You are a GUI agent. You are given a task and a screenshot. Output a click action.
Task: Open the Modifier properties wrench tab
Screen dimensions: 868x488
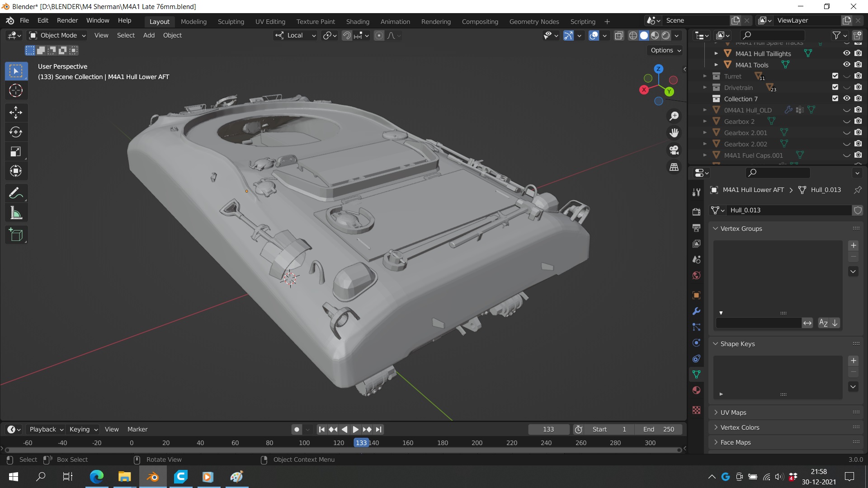696,311
